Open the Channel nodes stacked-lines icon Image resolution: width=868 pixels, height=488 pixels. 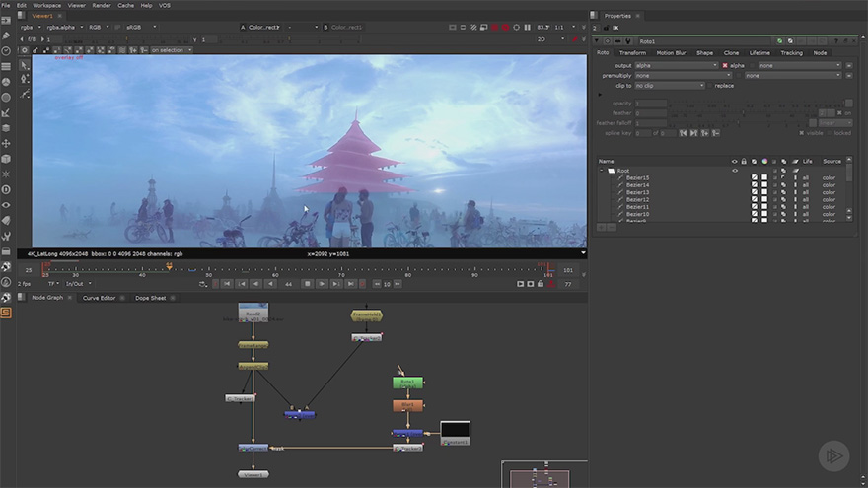click(x=6, y=66)
